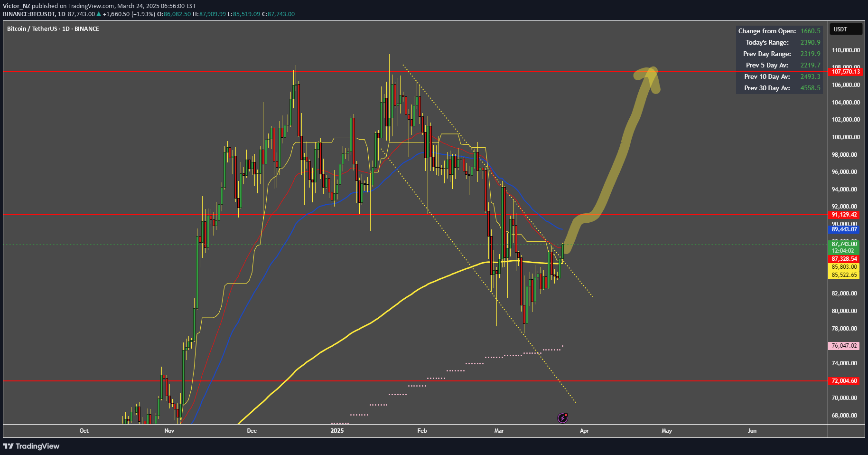This screenshot has width=868, height=455.
Task: Click the Change from Open value
Action: tap(810, 31)
